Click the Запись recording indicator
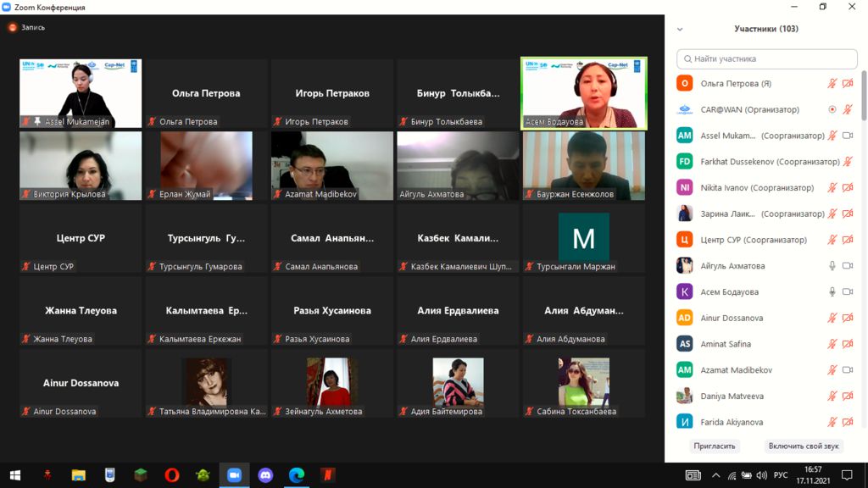 click(x=26, y=27)
